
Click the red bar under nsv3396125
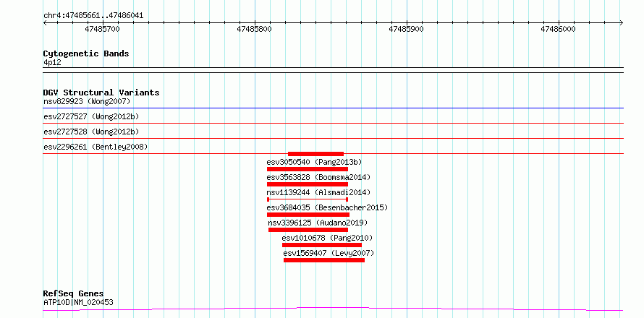coord(308,230)
